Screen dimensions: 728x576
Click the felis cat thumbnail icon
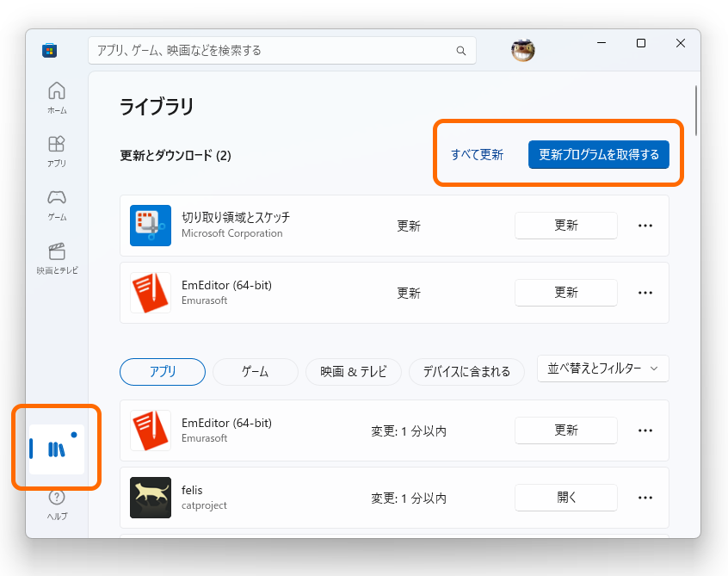coord(151,498)
